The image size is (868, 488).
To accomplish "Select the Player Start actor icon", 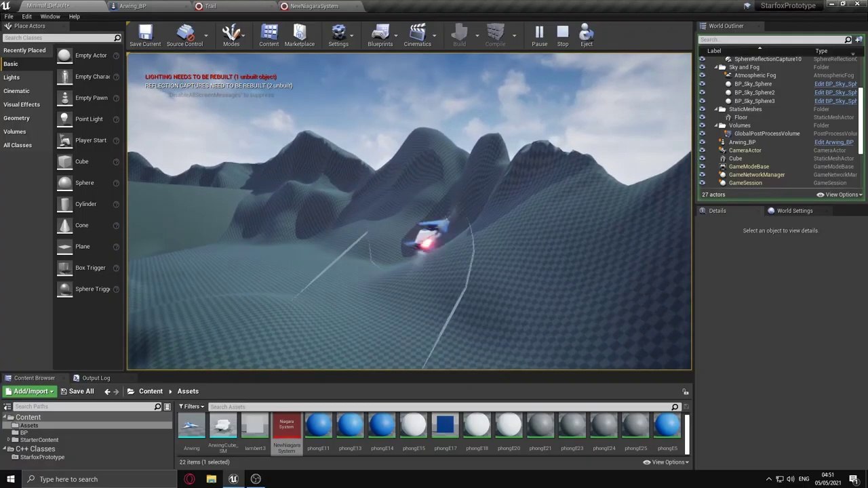I will click(x=64, y=140).
